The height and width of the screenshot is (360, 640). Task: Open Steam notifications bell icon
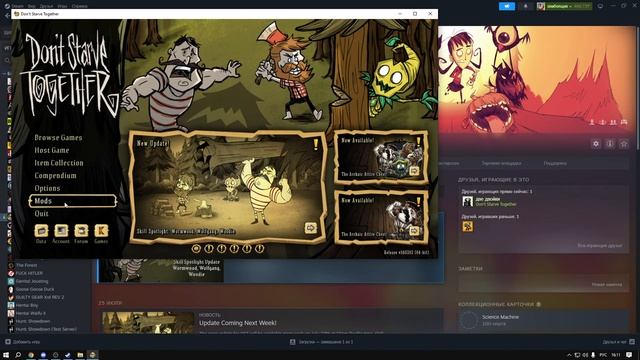tap(525, 6)
